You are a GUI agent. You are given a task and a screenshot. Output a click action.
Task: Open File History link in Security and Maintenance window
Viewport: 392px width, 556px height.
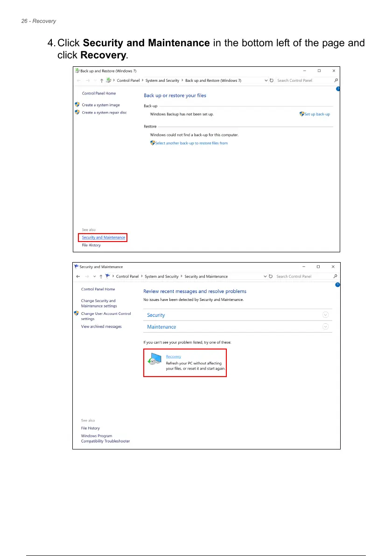coord(90,428)
